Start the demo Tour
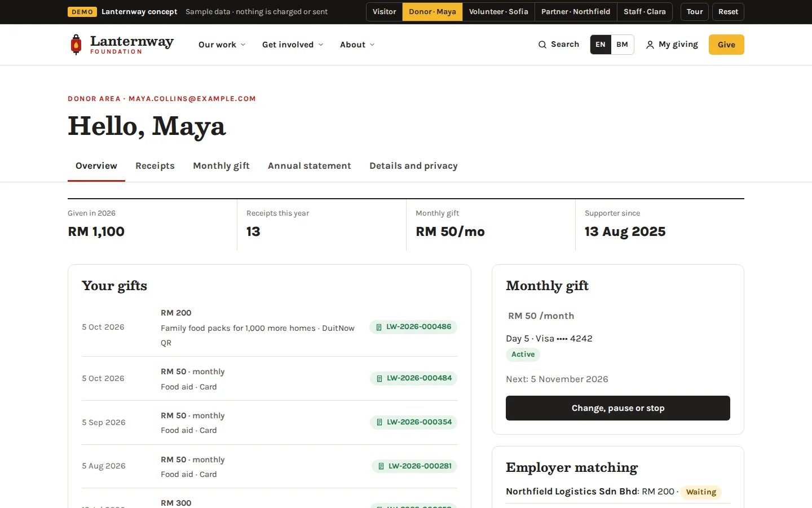812x508 pixels. coord(695,12)
